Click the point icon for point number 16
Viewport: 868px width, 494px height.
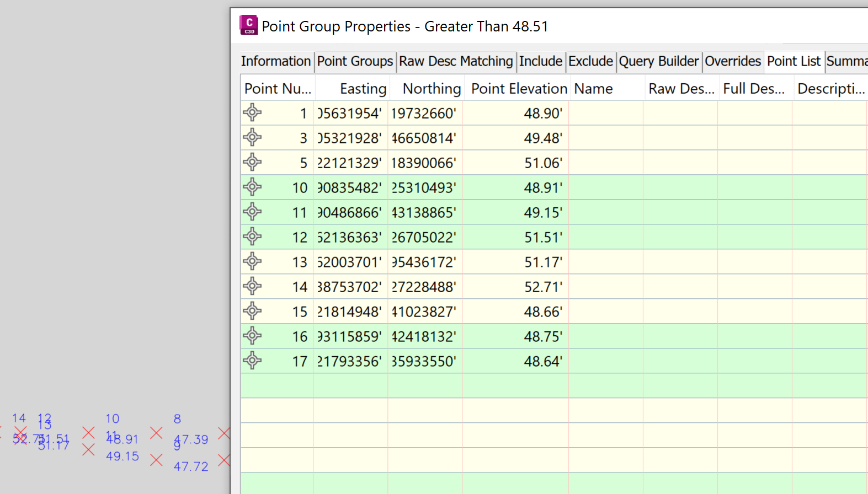tap(252, 336)
